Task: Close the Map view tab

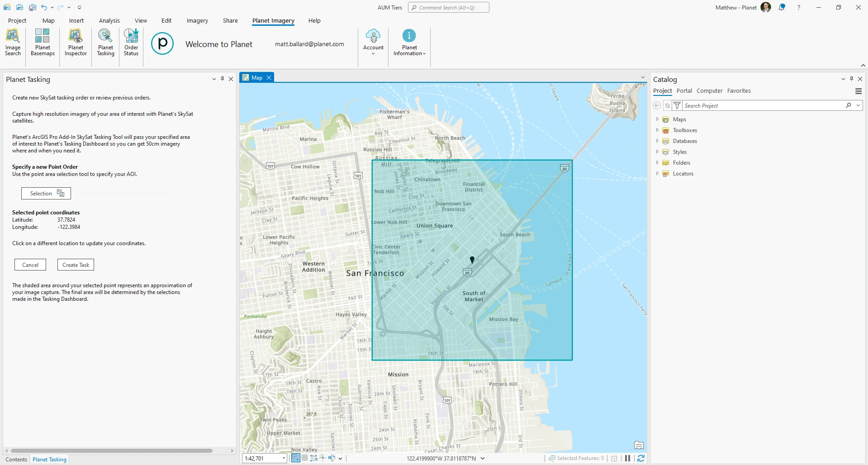Action: point(269,77)
